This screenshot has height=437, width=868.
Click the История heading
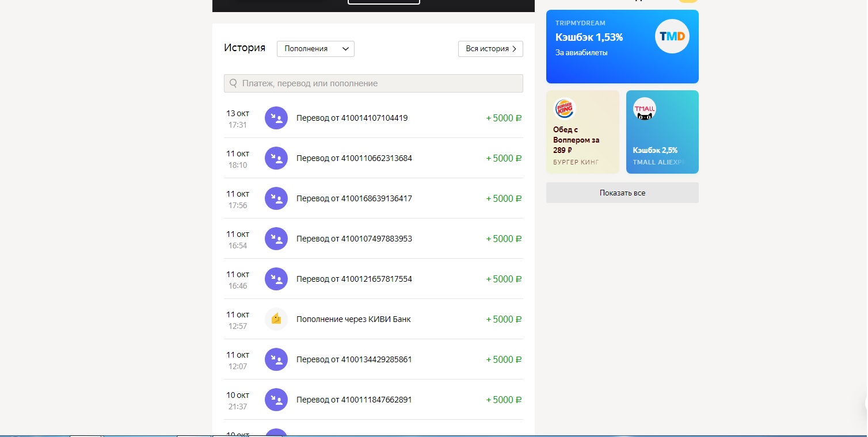pyautogui.click(x=245, y=48)
